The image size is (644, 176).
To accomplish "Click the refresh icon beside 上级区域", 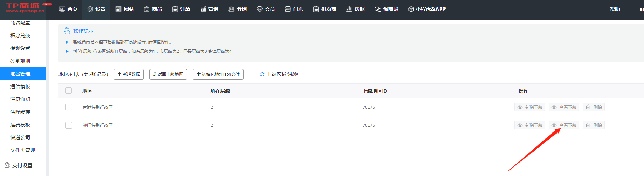I will coord(262,74).
